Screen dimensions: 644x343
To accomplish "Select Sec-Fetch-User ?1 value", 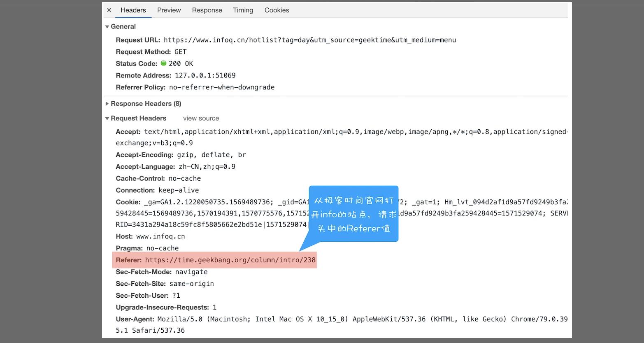I will click(176, 296).
